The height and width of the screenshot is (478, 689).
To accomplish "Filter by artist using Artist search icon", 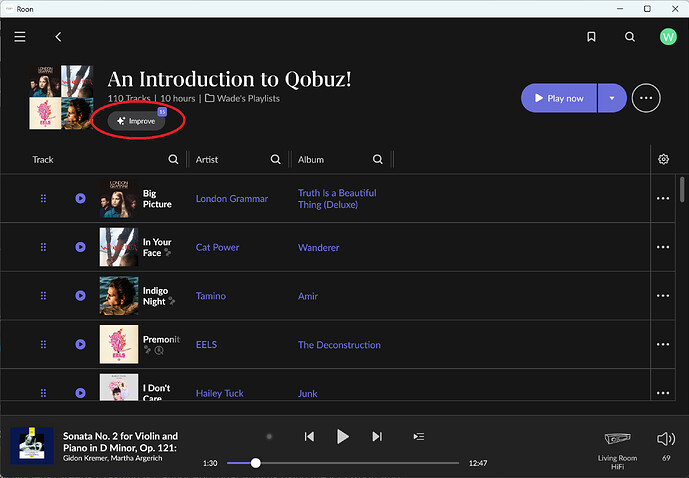I will (276, 159).
